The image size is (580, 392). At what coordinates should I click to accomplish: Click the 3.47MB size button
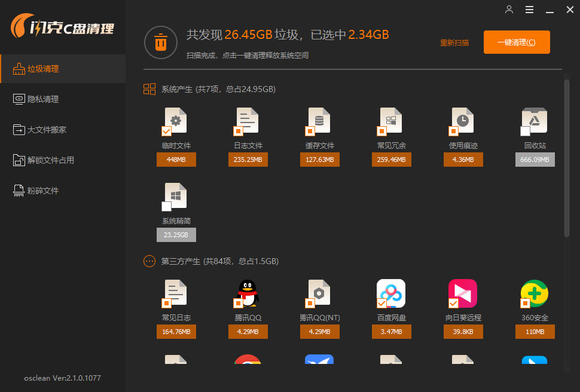pos(392,332)
